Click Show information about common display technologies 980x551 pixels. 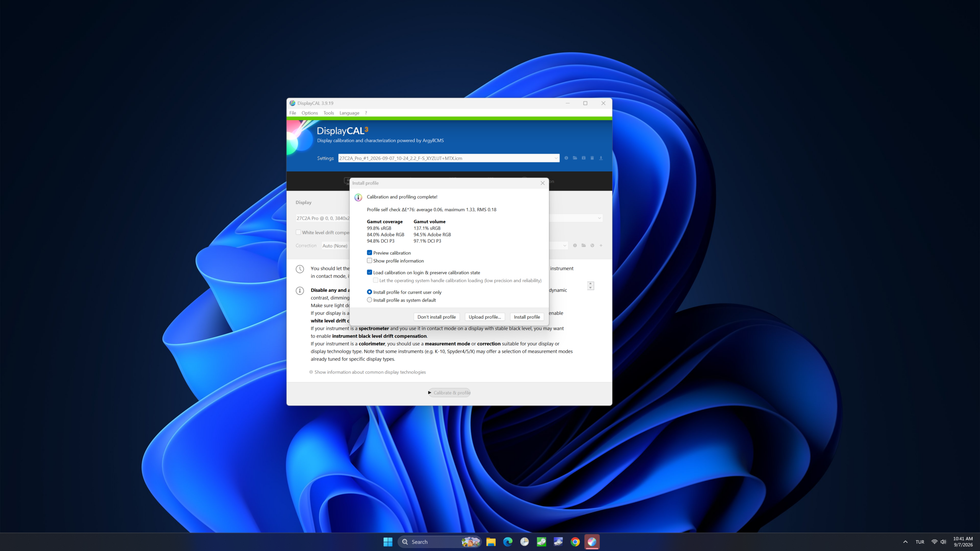[x=370, y=372]
